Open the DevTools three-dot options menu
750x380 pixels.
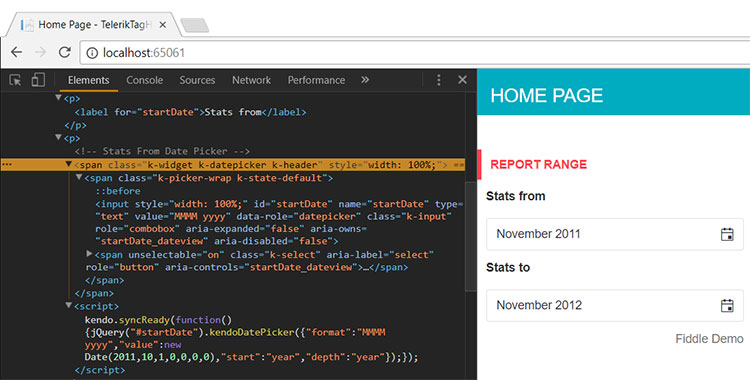(x=439, y=80)
